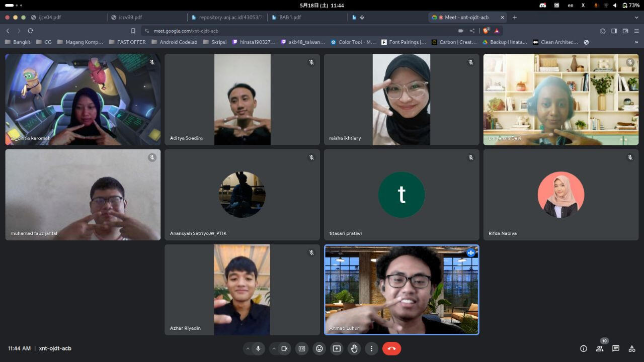The height and width of the screenshot is (362, 644).
Task: Open the chat with everyone panel
Action: 615,348
